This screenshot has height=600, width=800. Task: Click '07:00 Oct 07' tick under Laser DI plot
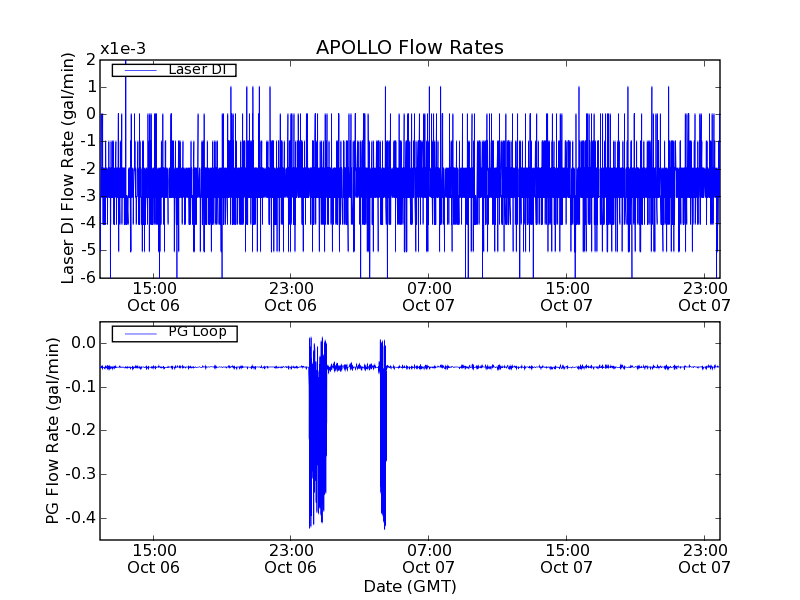(x=429, y=297)
